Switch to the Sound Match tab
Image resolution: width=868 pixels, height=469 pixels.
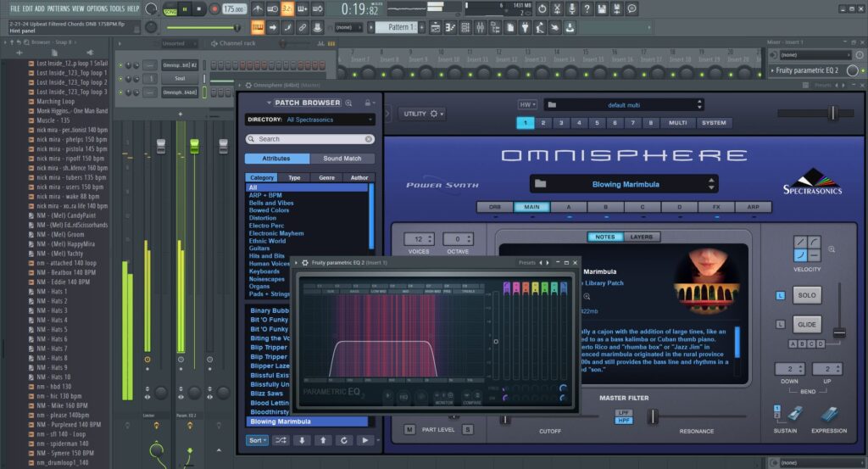coord(342,159)
